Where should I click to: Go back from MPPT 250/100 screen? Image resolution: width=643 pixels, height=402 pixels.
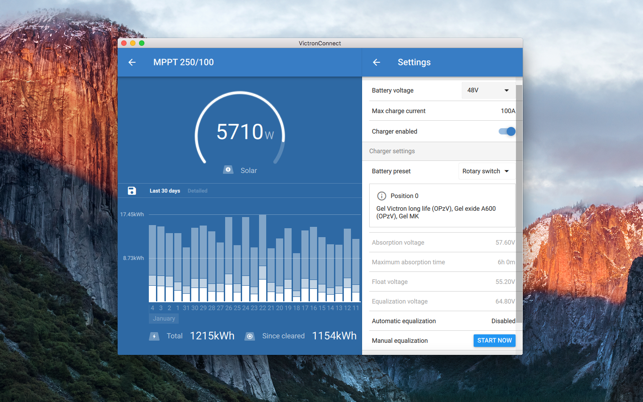[x=132, y=62]
